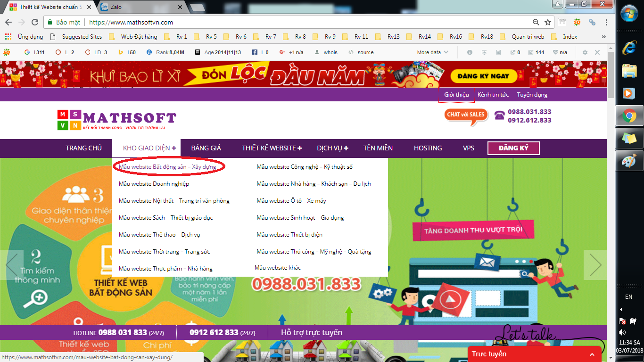Select Mẫu website Sách – Thiết bị giáo dục
This screenshot has width=644, height=362.
pos(166,218)
